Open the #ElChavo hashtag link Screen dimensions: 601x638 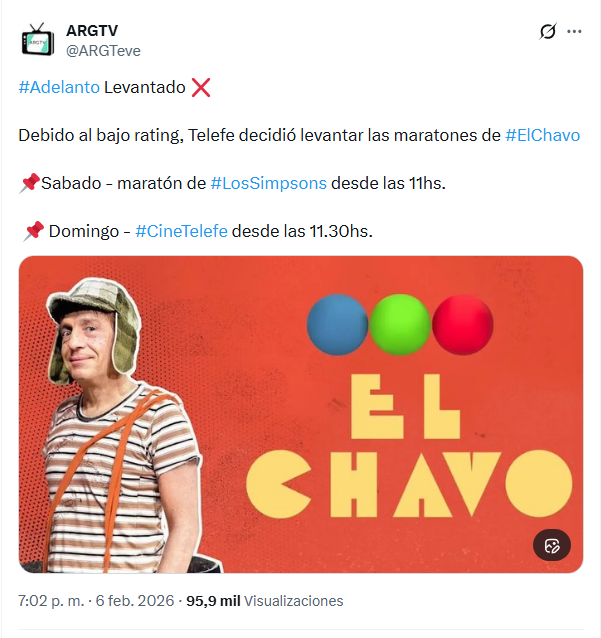coord(542,135)
